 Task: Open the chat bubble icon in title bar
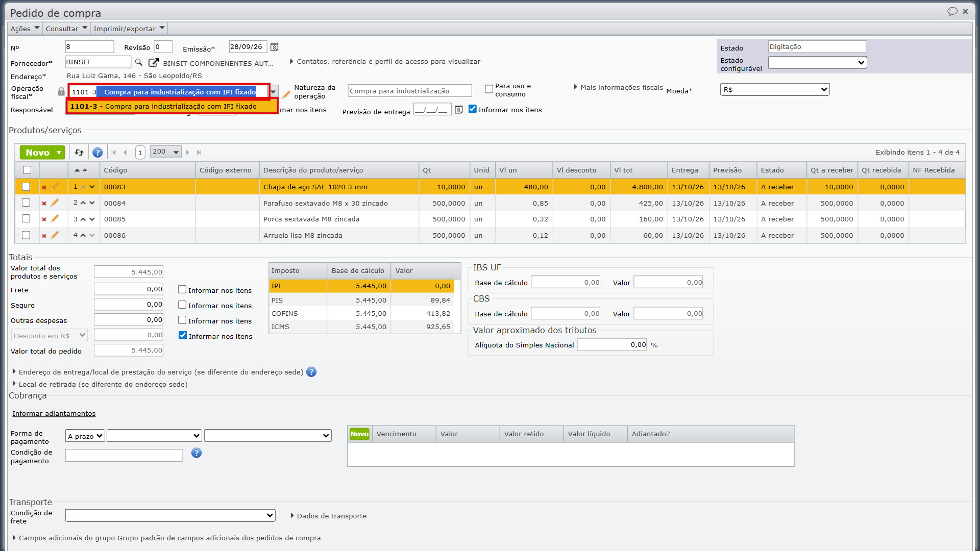[952, 11]
